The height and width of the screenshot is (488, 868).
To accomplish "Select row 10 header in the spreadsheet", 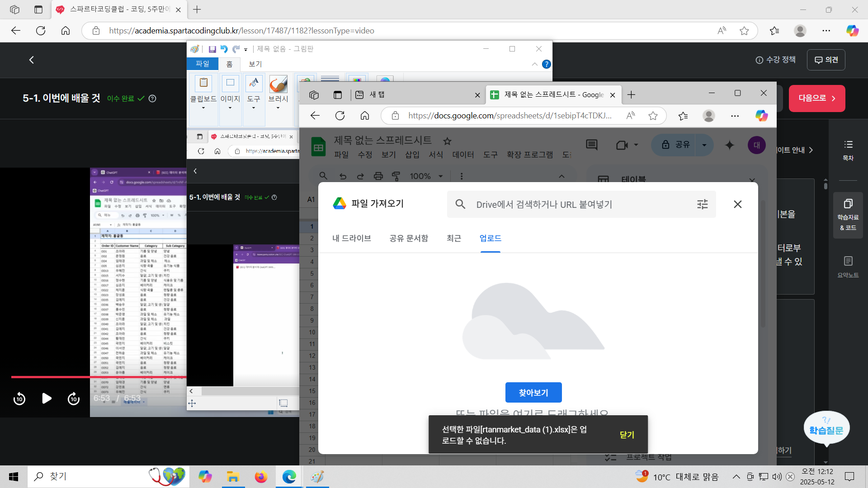I will pyautogui.click(x=312, y=332).
